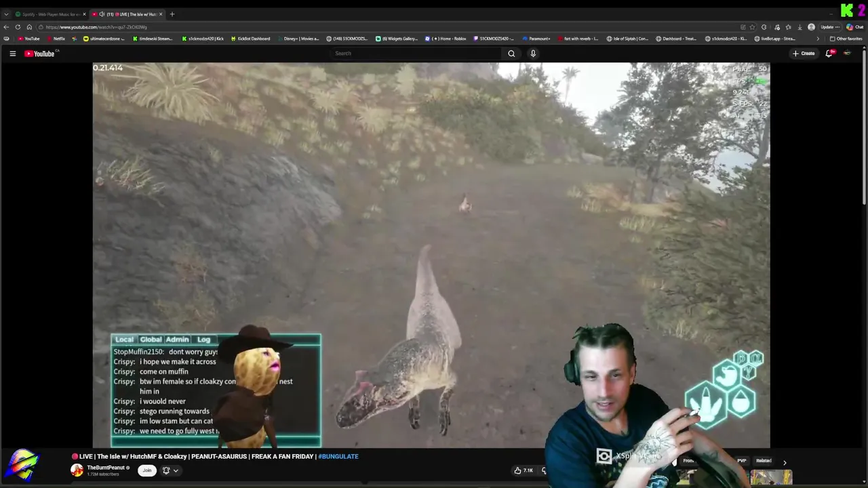The image size is (868, 488).
Task: Open the KickBot Dashboard bookmark
Action: 250,39
